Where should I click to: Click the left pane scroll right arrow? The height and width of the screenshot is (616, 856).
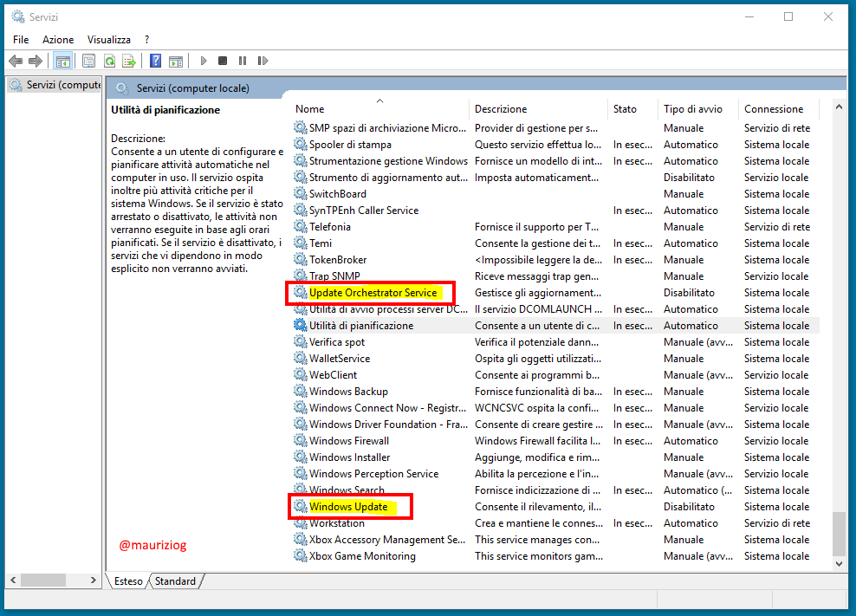[94, 580]
